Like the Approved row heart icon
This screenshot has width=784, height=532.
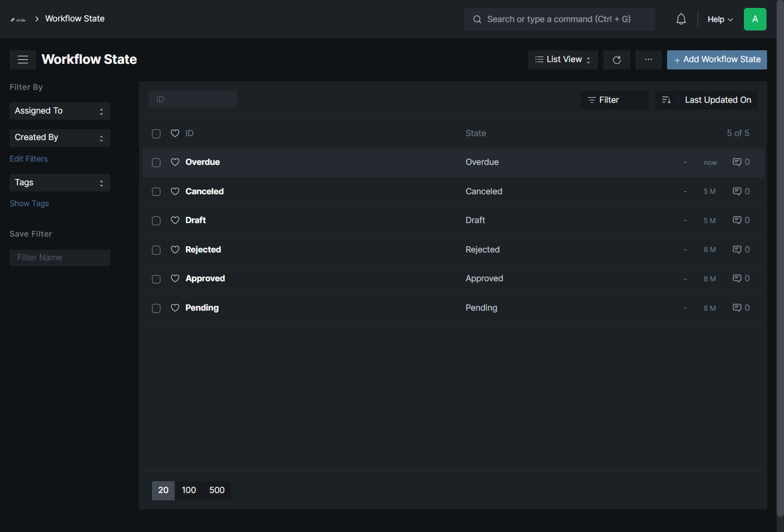click(175, 278)
